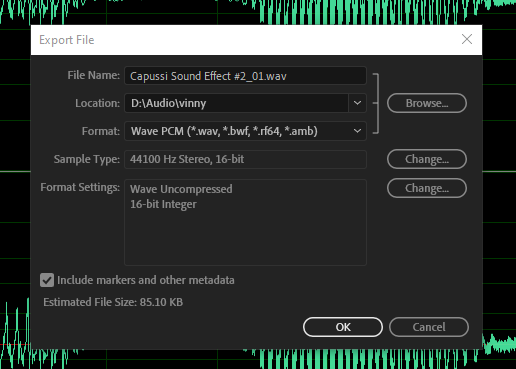Click the 16-bit Integer text

point(163,204)
